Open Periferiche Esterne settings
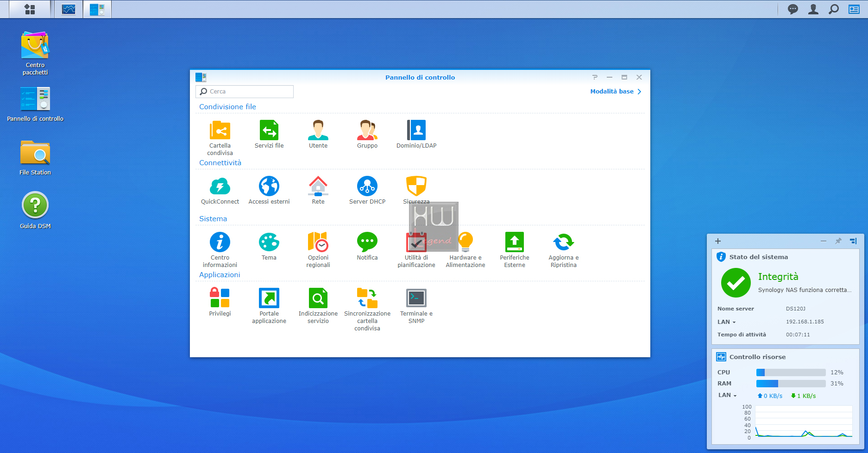The width and height of the screenshot is (868, 453). click(x=515, y=242)
